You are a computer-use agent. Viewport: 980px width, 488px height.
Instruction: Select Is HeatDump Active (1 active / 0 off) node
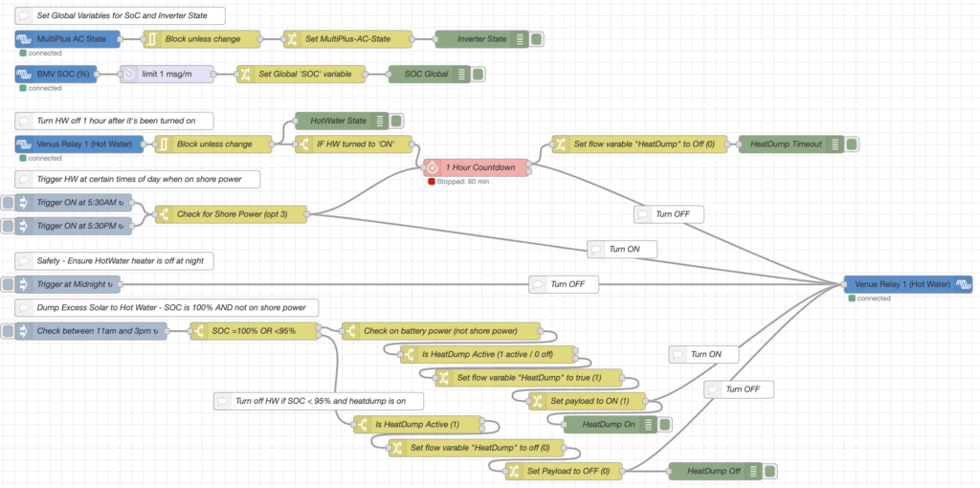click(x=488, y=354)
